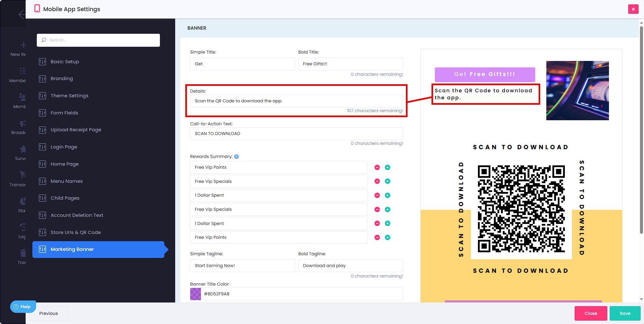
Task: Add row after second Free Vip Specials
Action: [x=388, y=209]
